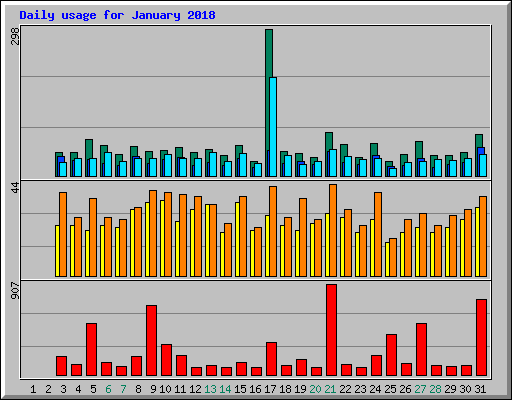Screen dimensions: 512x400
Task: Click day label 30
Action: 465,389
